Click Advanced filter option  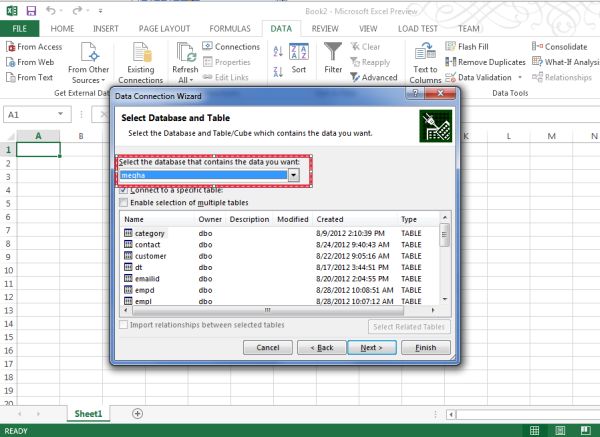374,77
